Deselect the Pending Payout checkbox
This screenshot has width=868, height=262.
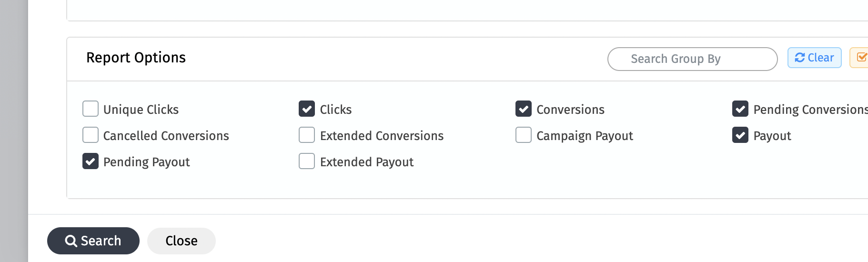coord(91,161)
